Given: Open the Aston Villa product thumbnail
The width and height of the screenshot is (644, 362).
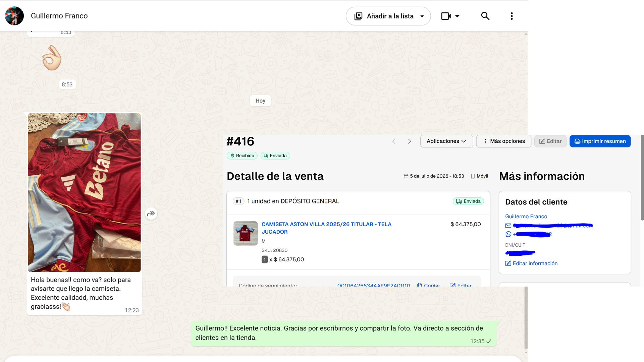Looking at the screenshot, I should (x=246, y=233).
